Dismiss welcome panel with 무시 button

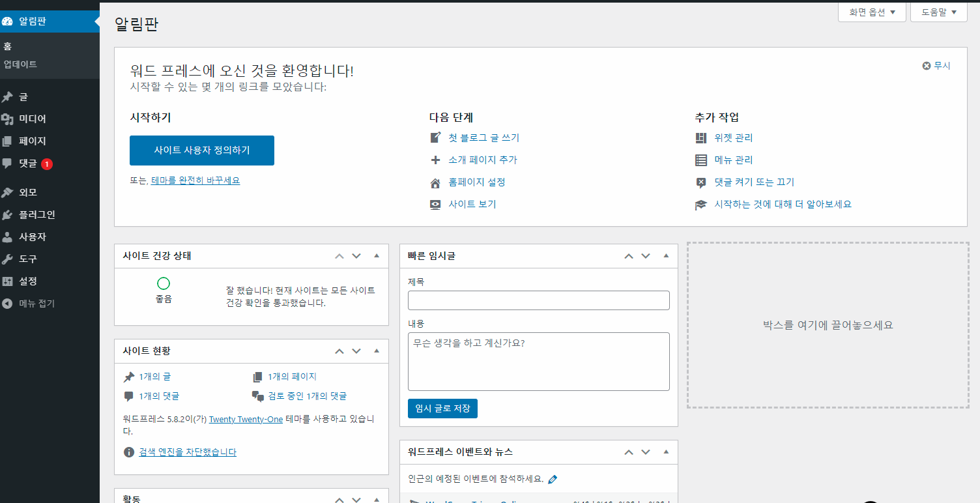click(x=936, y=66)
